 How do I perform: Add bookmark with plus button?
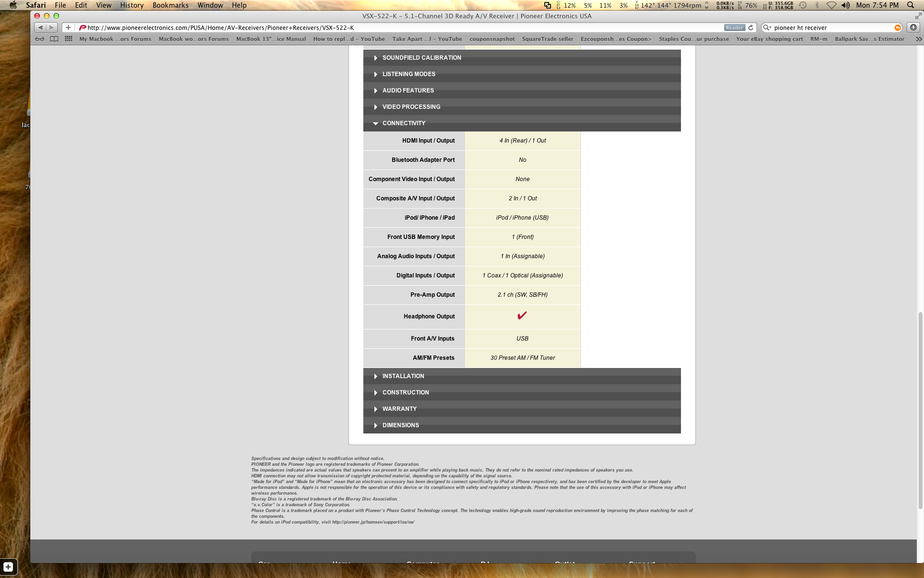68,27
